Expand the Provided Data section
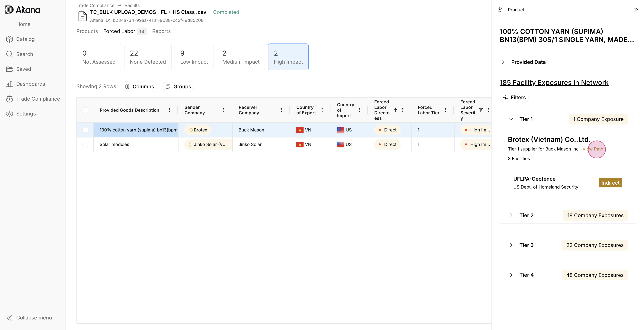The width and height of the screenshot is (644, 330). (503, 62)
